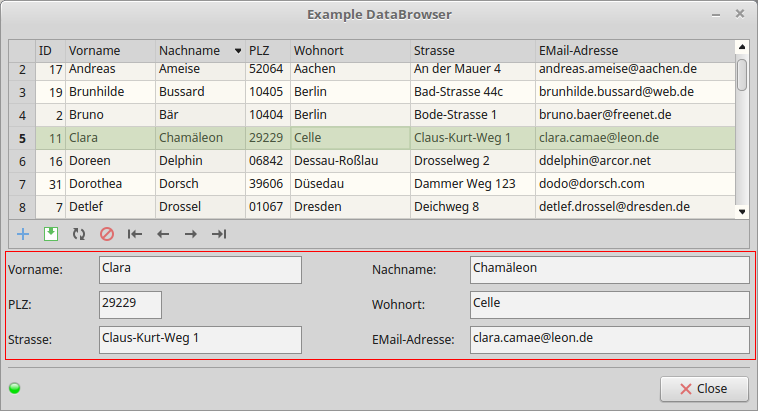Go to the previous record
This screenshot has width=758, height=411.
pyautogui.click(x=163, y=234)
